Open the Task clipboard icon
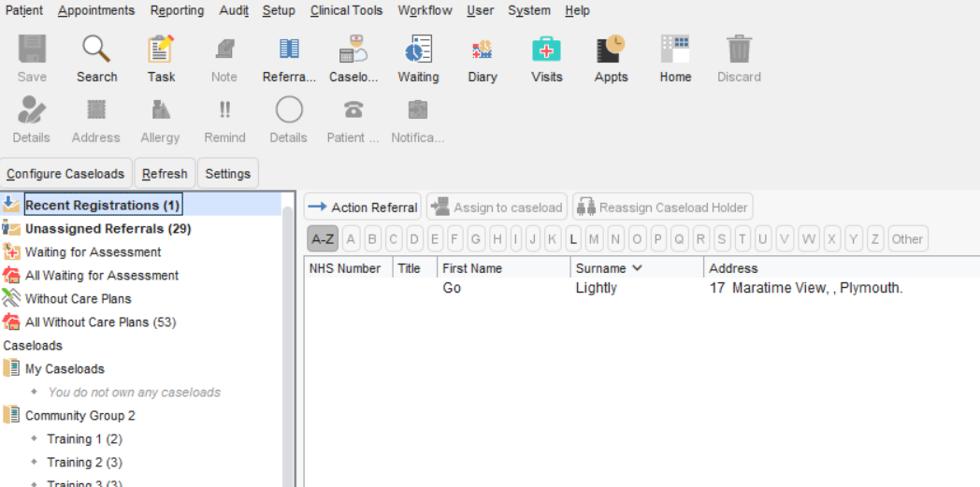980x487 pixels. (161, 50)
